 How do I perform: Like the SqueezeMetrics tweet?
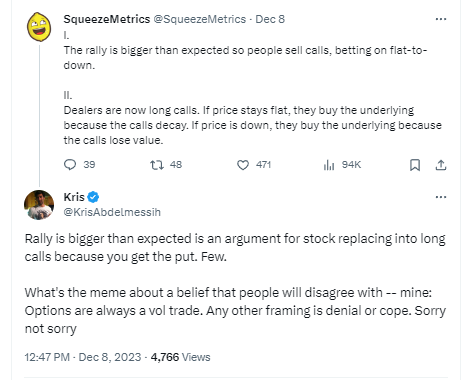coord(243,165)
